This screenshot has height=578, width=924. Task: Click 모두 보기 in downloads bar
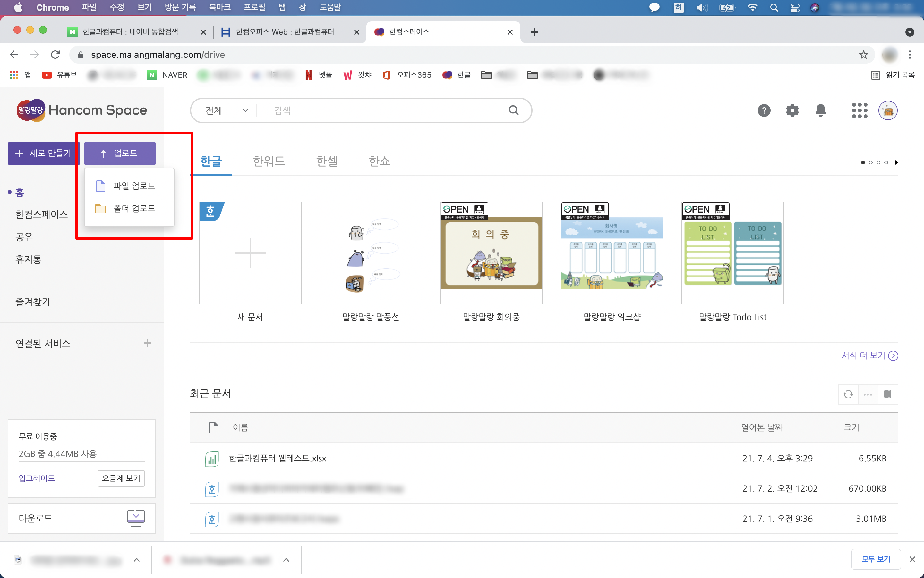pyautogui.click(x=876, y=559)
